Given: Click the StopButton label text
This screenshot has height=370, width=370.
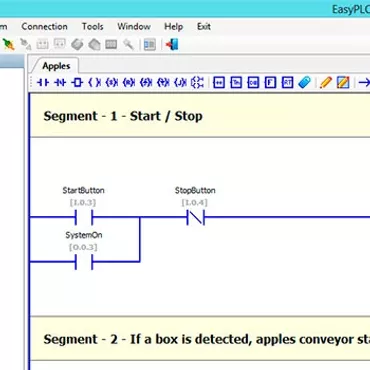Looking at the screenshot, I should [195, 191].
